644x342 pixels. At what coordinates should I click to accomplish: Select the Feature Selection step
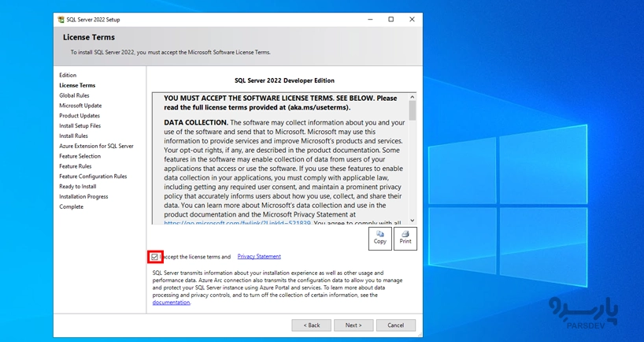[x=80, y=156]
